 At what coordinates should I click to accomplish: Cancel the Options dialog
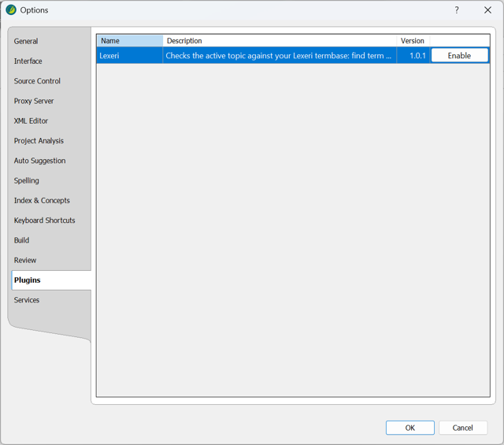coord(463,428)
